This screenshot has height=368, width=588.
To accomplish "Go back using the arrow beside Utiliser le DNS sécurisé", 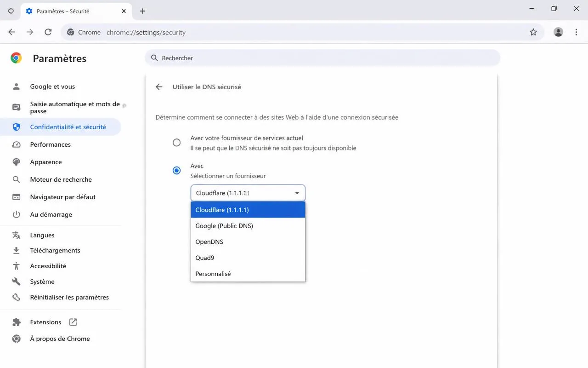I will 159,87.
